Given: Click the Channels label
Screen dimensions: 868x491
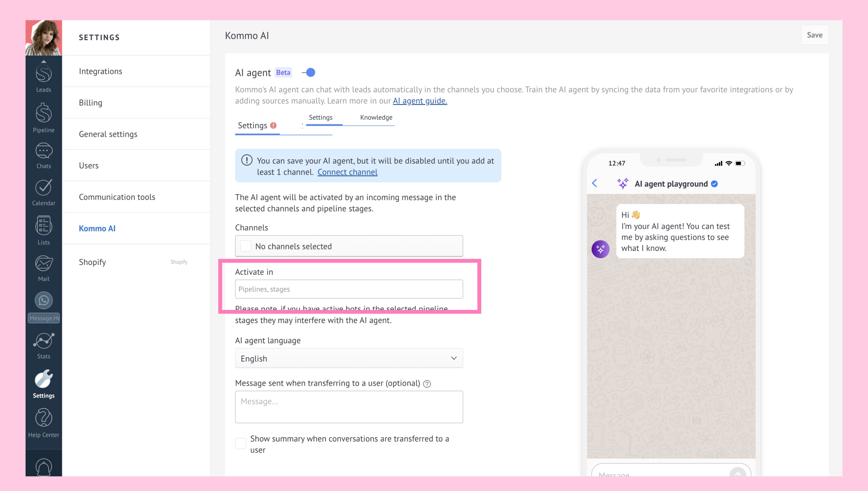Looking at the screenshot, I should point(251,228).
